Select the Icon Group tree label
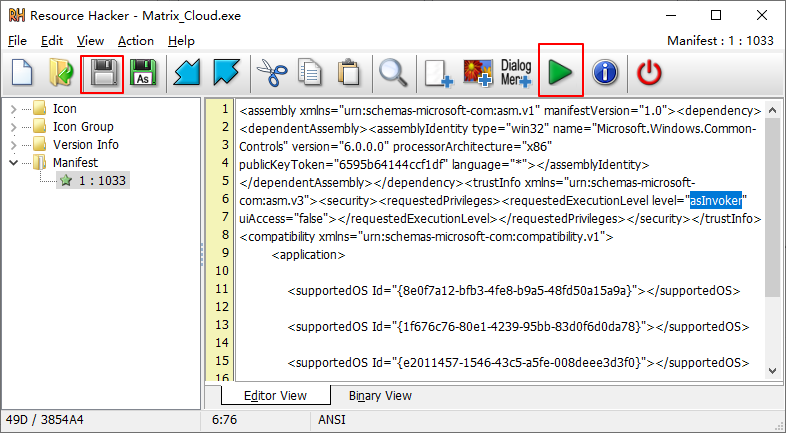Image resolution: width=786 pixels, height=433 pixels. [x=83, y=126]
